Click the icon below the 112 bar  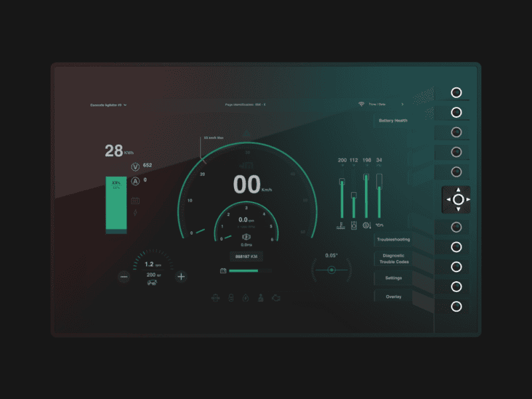(x=354, y=225)
